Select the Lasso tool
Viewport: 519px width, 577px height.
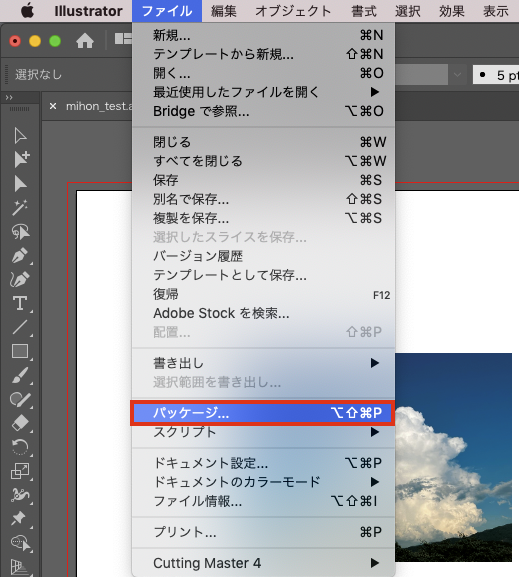tap(20, 231)
